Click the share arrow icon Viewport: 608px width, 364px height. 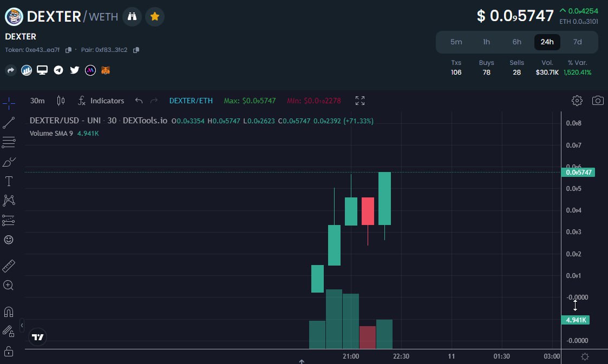click(11, 70)
